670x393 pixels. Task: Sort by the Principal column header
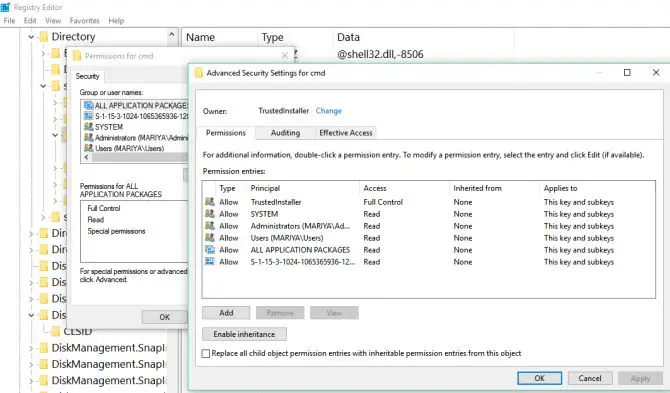303,188
